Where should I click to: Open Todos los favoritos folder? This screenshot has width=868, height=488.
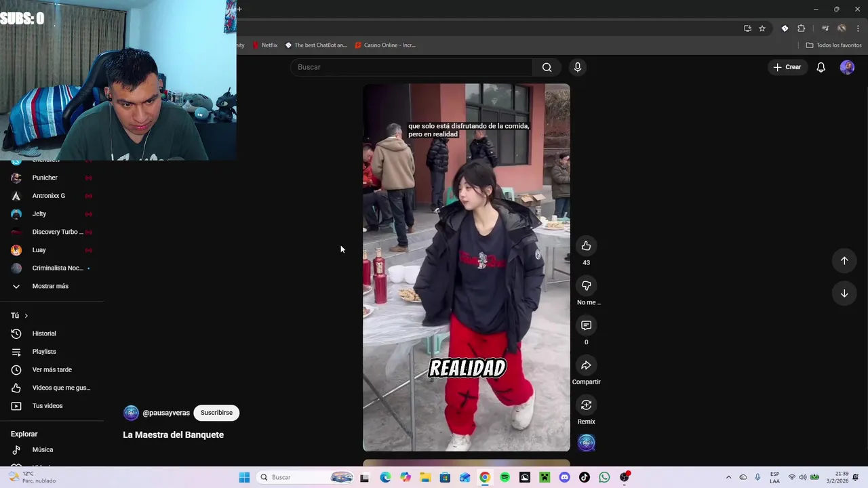click(833, 45)
